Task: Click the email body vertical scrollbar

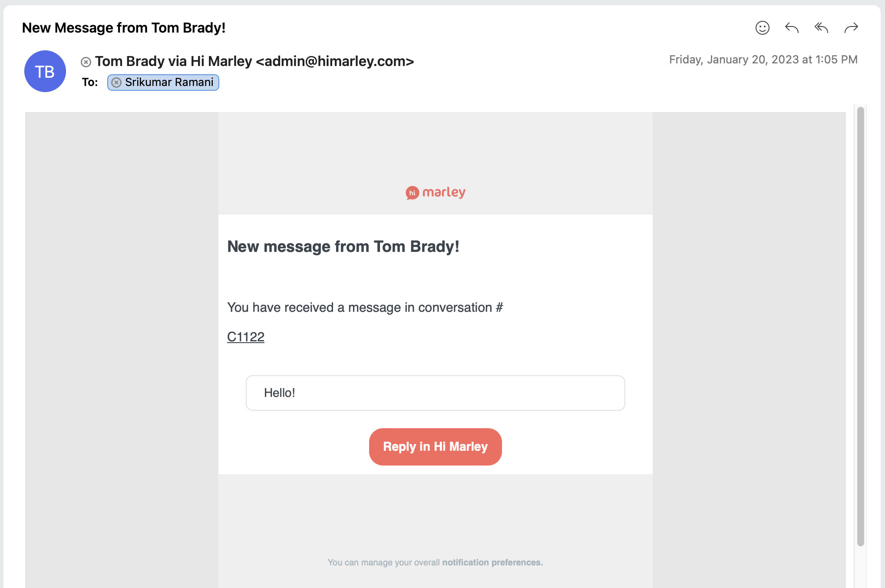Action: pyautogui.click(x=860, y=326)
